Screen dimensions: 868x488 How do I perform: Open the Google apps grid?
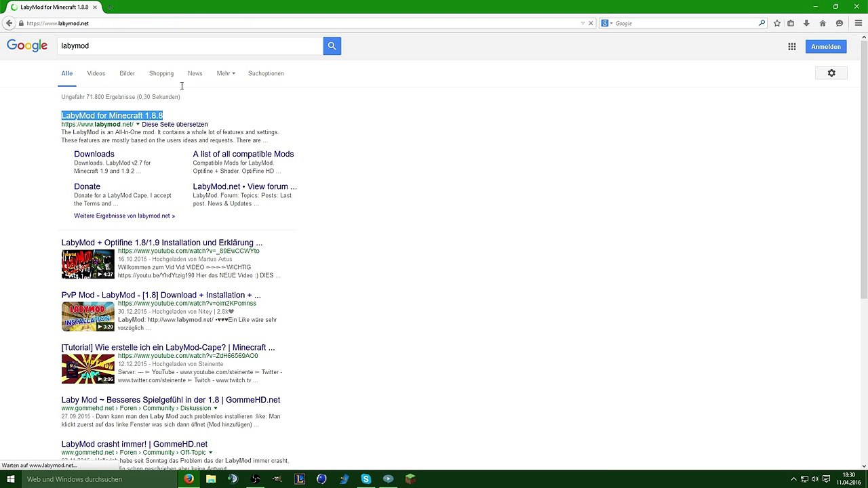791,47
